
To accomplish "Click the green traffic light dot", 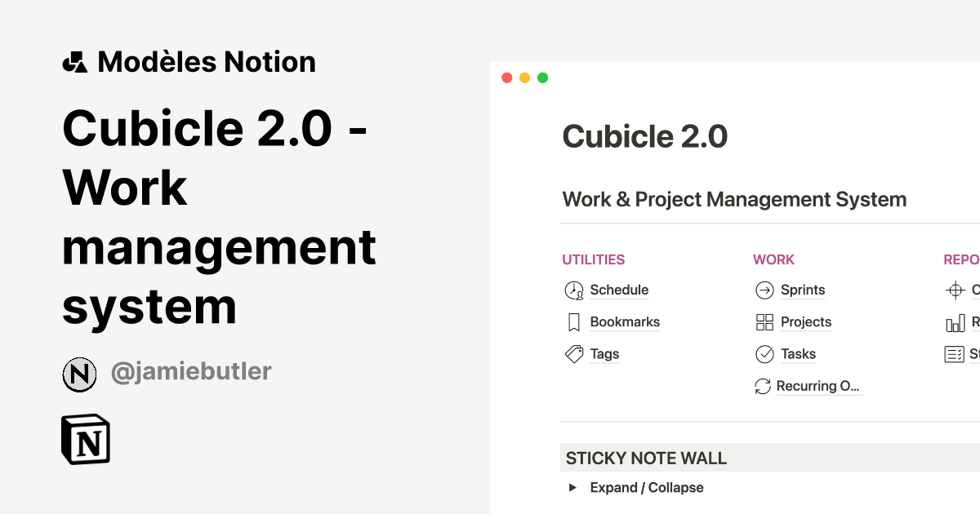I will [x=541, y=78].
